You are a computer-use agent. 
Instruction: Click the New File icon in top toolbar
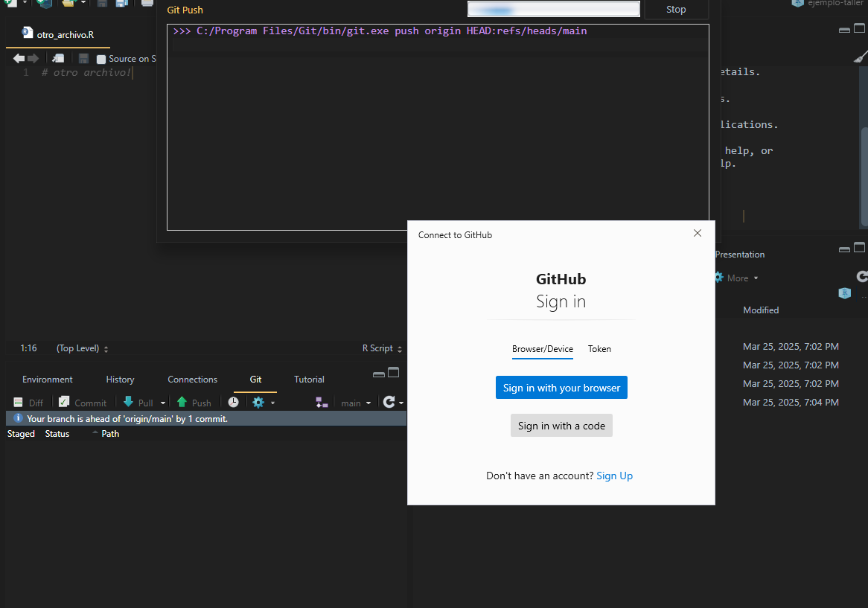(11, 3)
